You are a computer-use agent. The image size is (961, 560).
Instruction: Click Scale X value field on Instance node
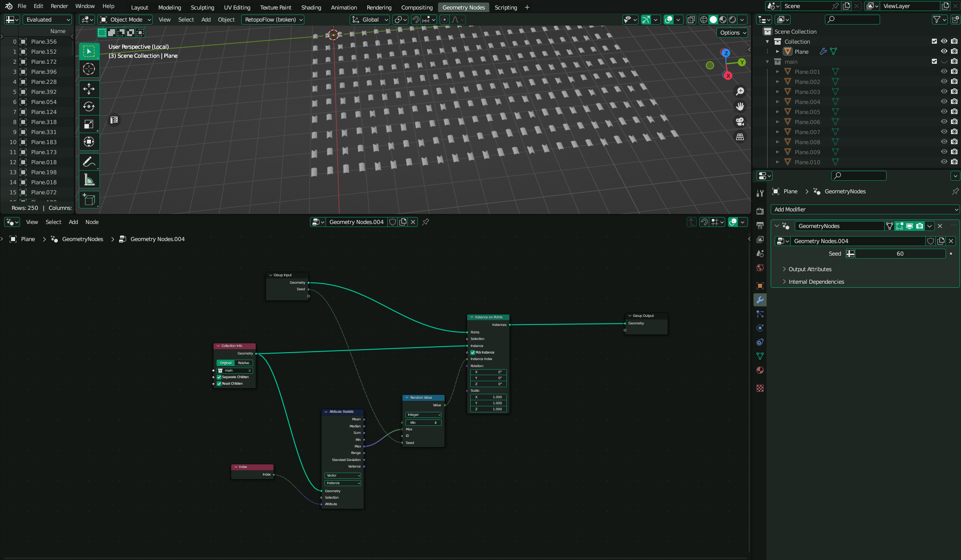[488, 397]
